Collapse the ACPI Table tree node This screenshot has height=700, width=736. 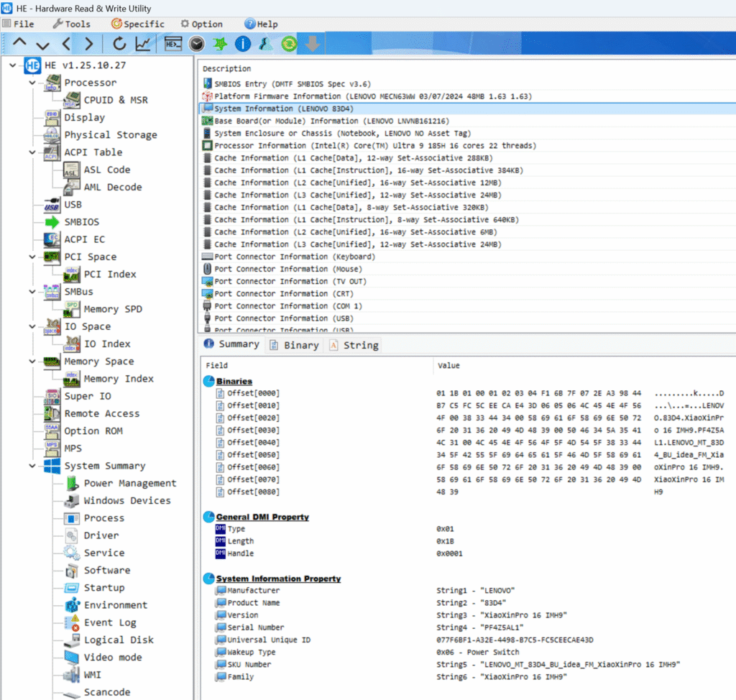32,152
